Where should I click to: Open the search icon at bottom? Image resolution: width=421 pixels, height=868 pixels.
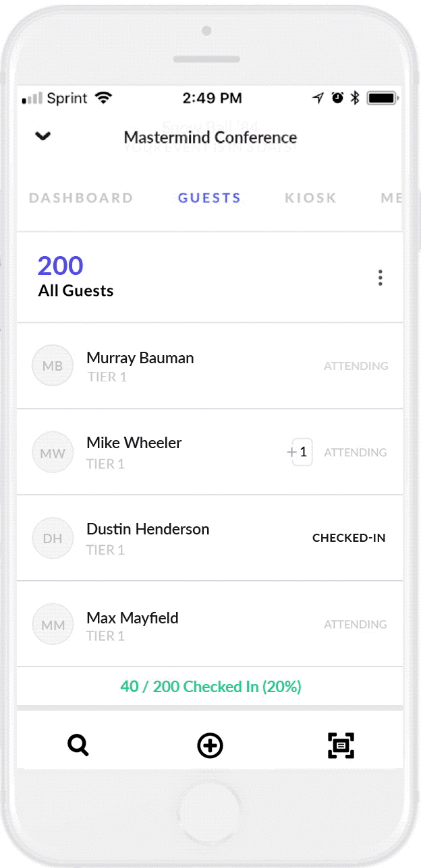78,745
